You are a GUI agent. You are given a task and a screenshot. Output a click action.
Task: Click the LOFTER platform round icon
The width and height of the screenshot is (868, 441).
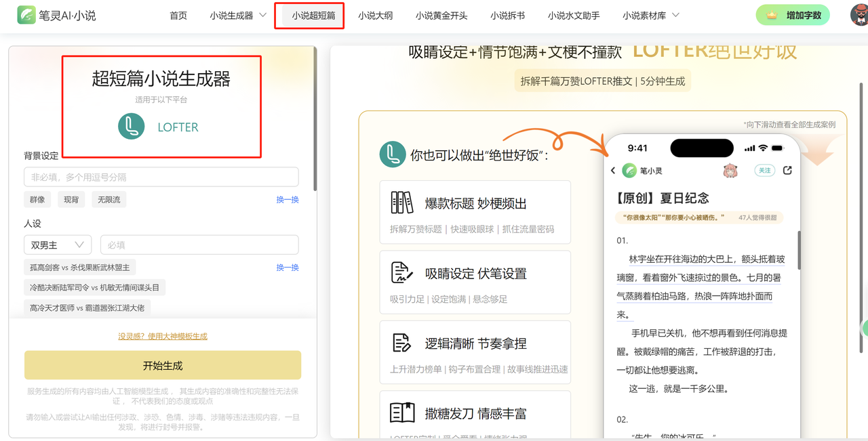131,127
